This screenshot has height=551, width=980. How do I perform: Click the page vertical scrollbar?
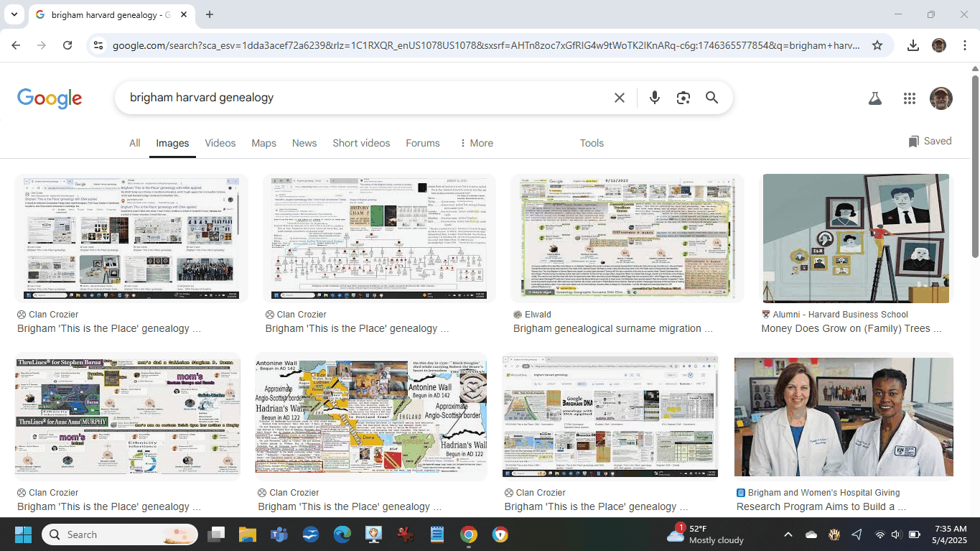(975, 165)
